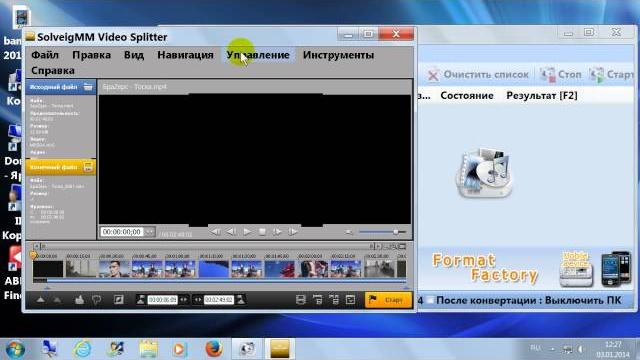The height and width of the screenshot is (360, 640).
Task: Click the thumbs-up Keep fragment icon
Action: [x=79, y=300]
